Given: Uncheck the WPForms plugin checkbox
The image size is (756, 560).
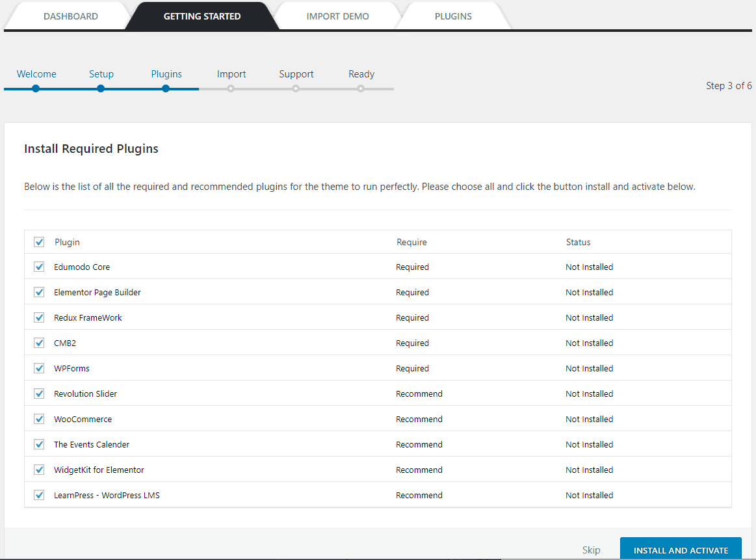Looking at the screenshot, I should click(39, 368).
